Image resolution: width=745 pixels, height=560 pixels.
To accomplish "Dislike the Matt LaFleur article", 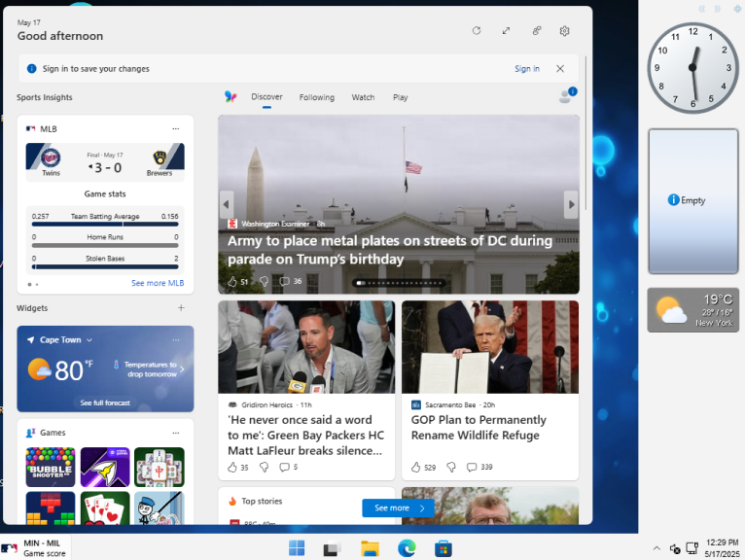I will coord(264,468).
